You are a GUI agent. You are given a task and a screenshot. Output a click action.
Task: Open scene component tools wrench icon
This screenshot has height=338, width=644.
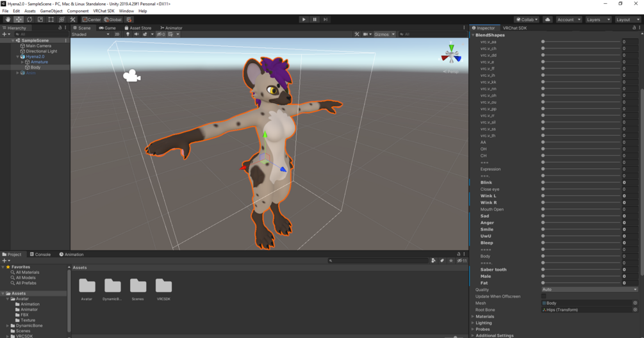click(356, 34)
